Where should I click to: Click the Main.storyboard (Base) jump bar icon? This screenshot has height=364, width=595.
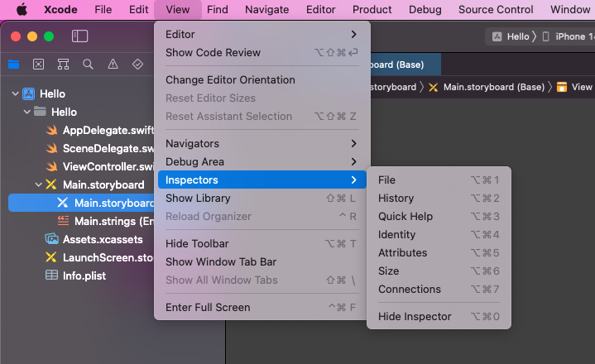coord(433,87)
